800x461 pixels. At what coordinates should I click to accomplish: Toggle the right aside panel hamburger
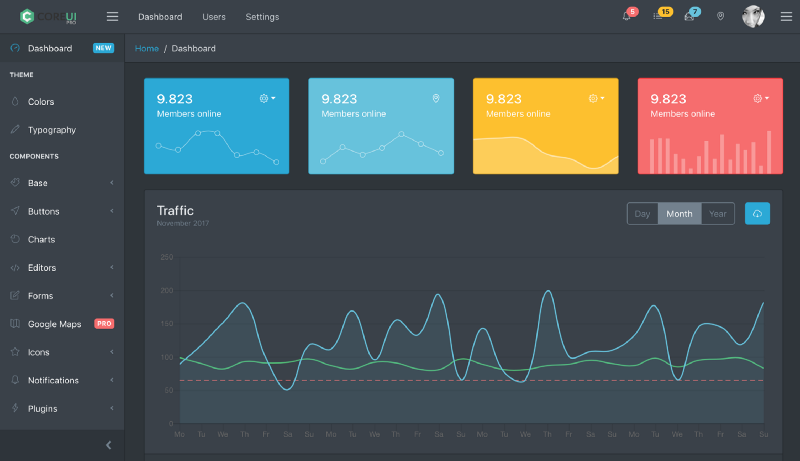tap(786, 16)
